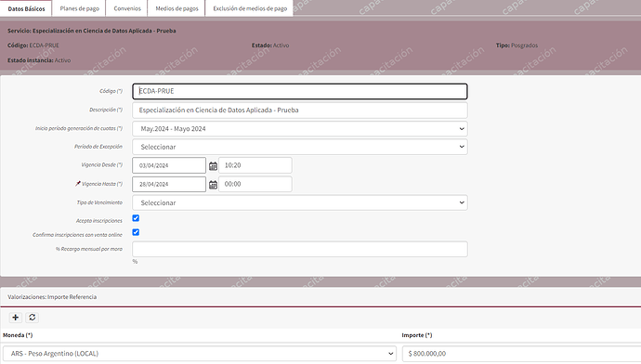Open the Moneda currency dropdown
The image size is (641, 364).
tap(200, 354)
